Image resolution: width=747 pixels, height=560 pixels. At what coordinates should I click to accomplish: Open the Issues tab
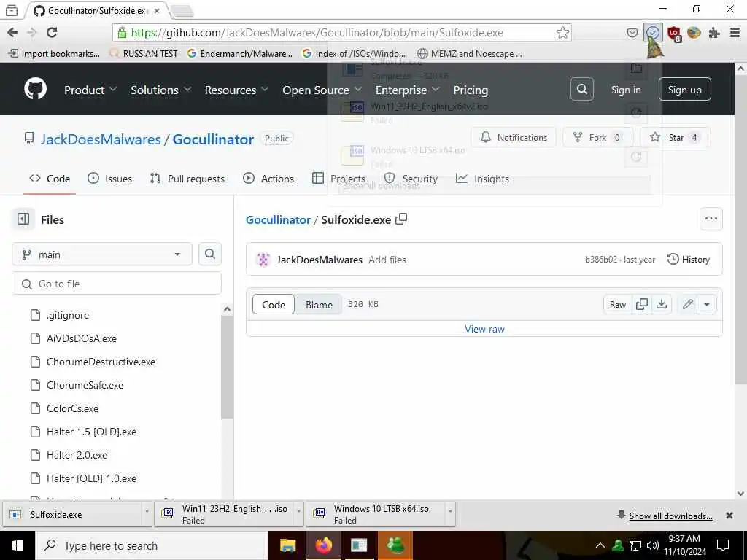[x=110, y=179]
